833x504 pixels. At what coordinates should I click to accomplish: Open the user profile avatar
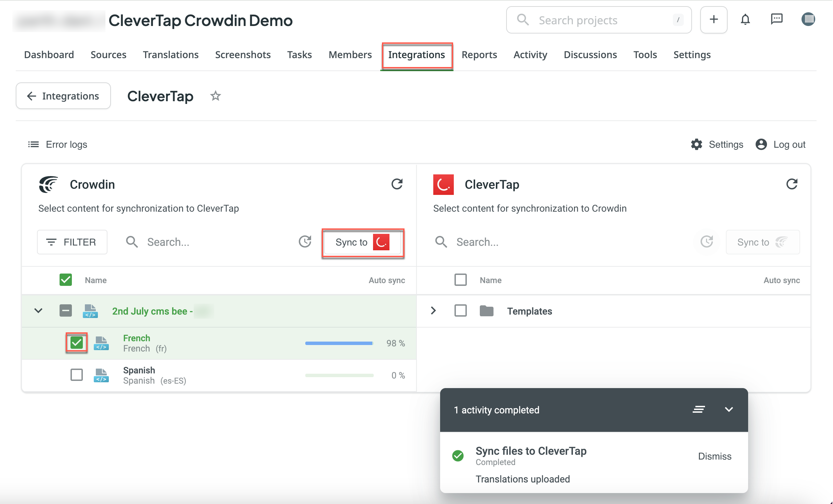[808, 19]
